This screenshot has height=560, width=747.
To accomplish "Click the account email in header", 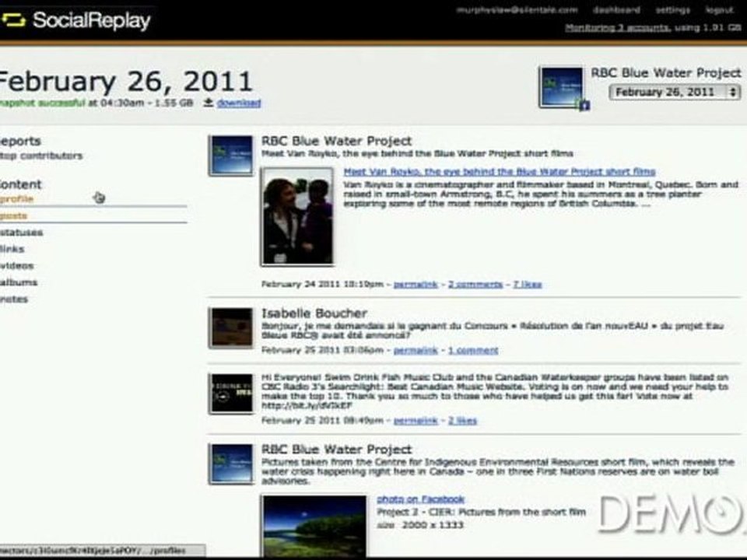I will (517, 10).
